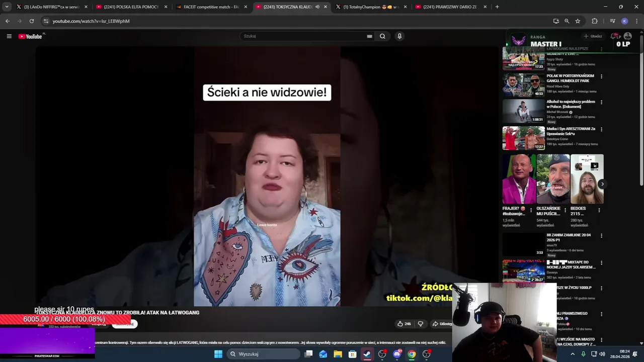Open browser zoom magnifier icon in address bar

(567, 21)
